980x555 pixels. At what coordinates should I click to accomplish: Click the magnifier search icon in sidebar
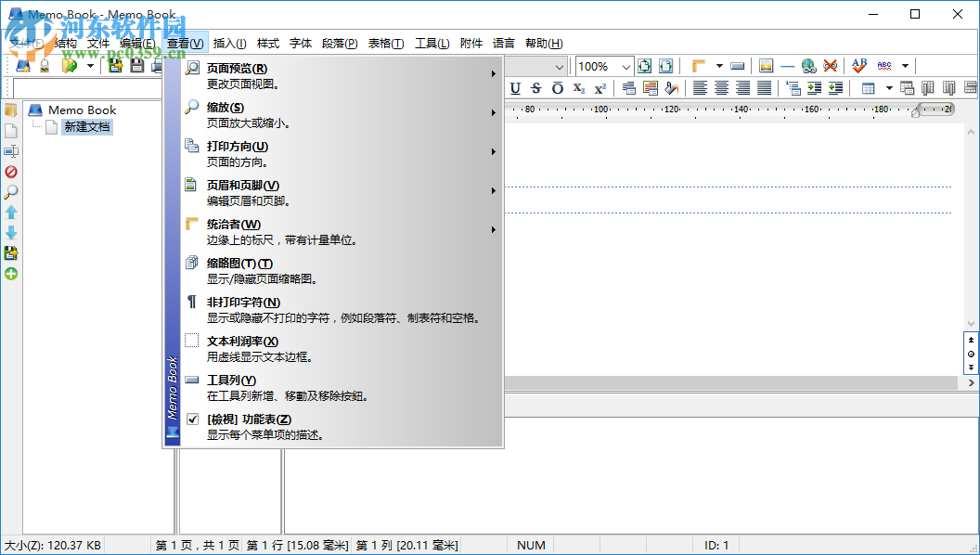[10, 192]
